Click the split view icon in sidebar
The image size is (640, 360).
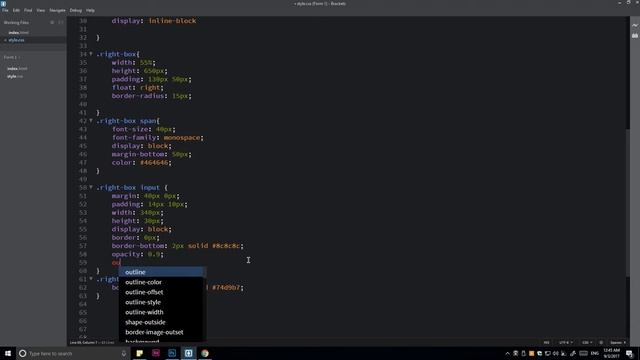click(x=60, y=22)
